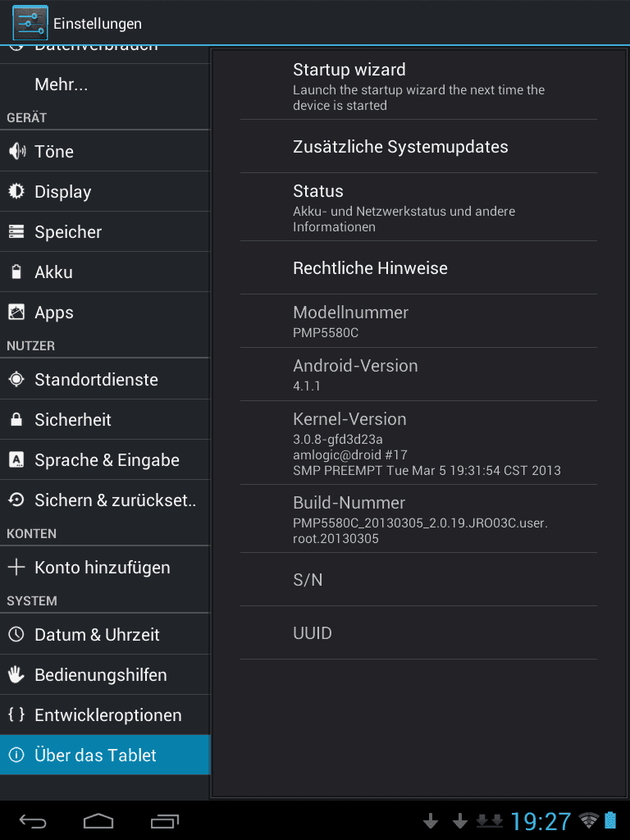Open Akku battery settings
This screenshot has height=840, width=630.
click(105, 272)
